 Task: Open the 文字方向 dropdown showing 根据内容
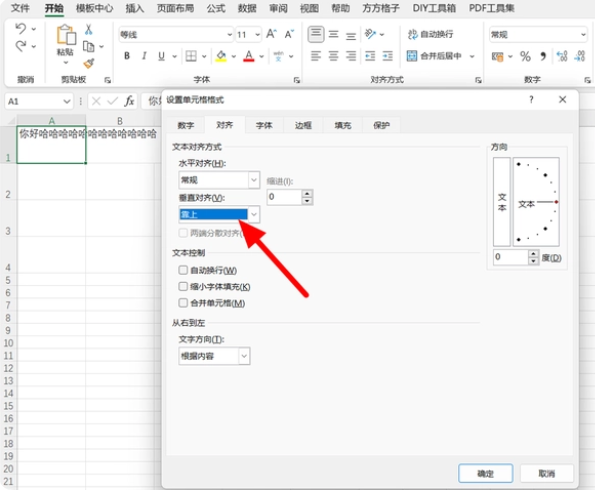pyautogui.click(x=214, y=356)
